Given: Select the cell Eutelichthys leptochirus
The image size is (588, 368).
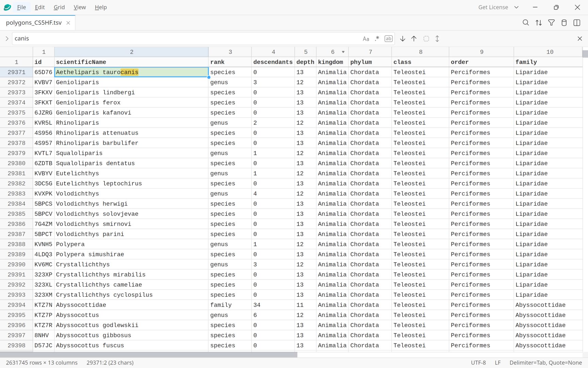Looking at the screenshot, I should click(131, 183).
